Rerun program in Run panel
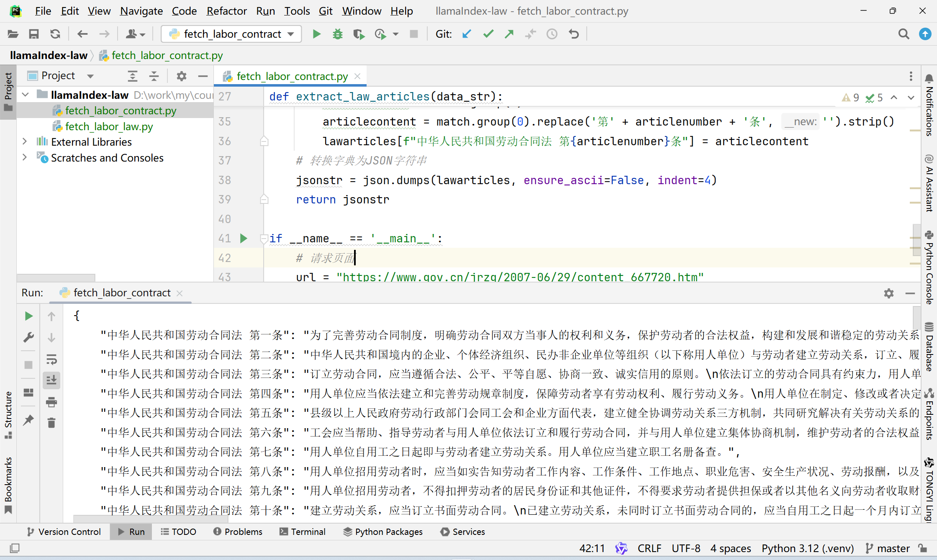 tap(28, 316)
